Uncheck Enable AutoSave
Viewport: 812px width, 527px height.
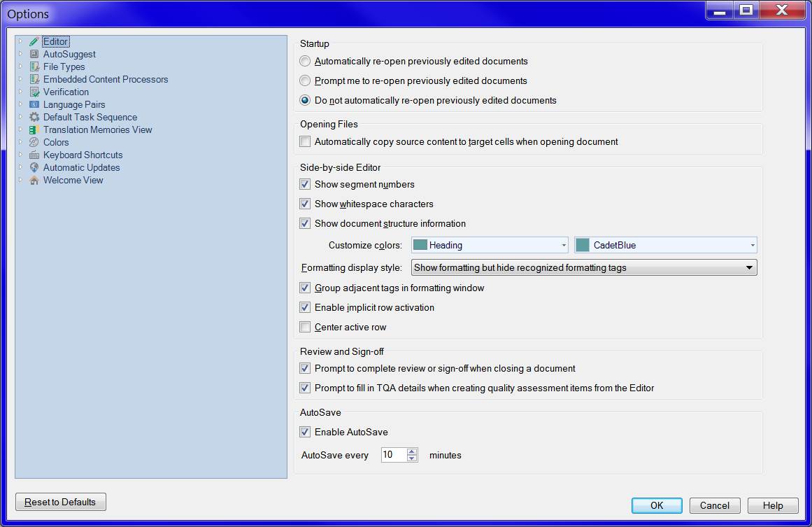point(305,433)
